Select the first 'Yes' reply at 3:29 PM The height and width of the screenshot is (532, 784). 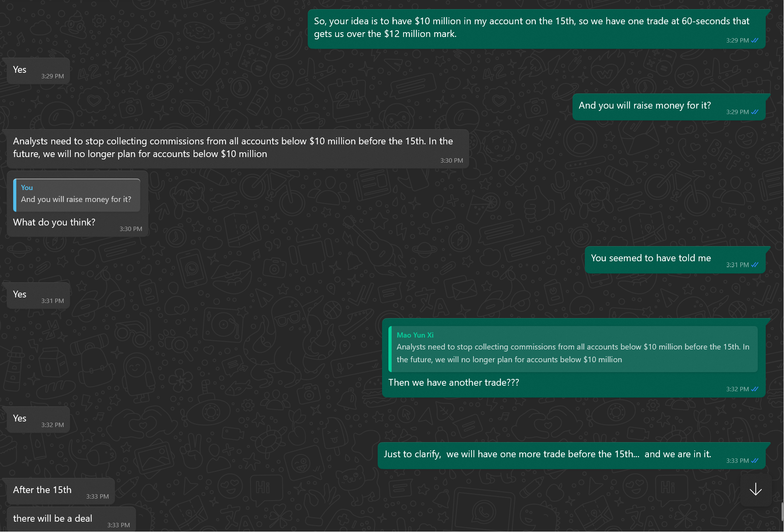(x=38, y=71)
